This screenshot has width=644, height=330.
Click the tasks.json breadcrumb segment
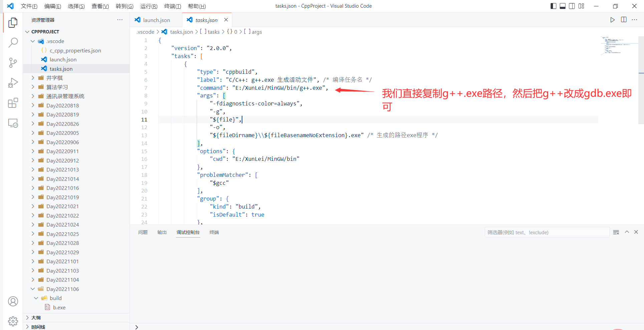click(x=181, y=32)
